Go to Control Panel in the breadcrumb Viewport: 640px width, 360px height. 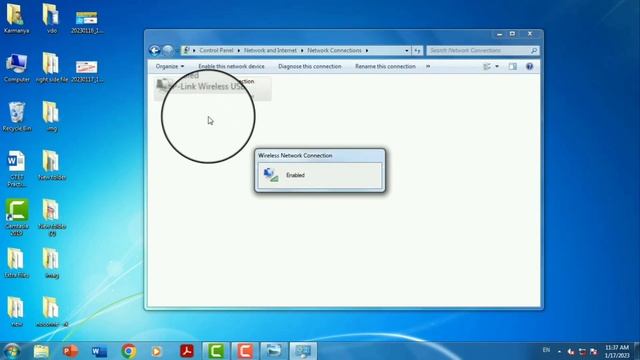click(216, 51)
